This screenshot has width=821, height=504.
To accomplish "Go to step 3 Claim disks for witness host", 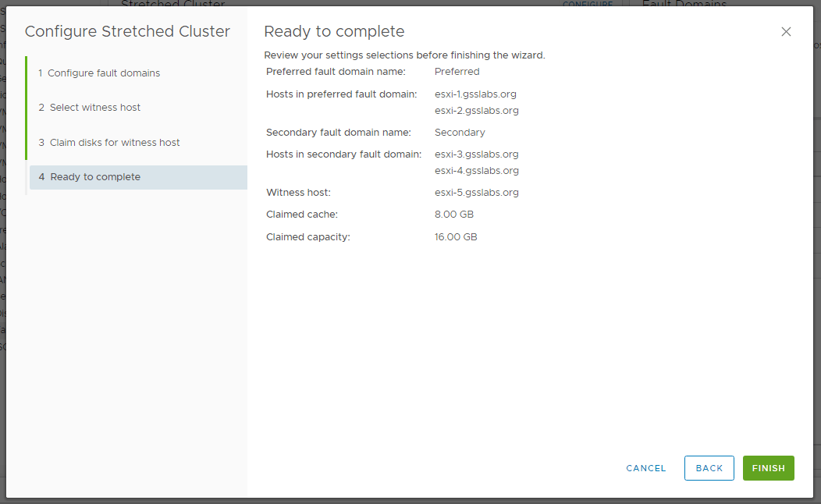I will pyautogui.click(x=114, y=143).
